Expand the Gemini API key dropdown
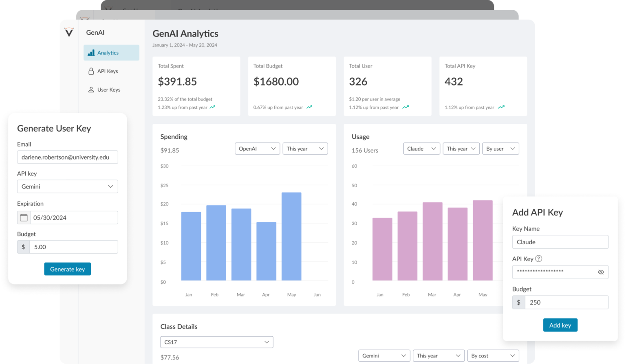 67,186
